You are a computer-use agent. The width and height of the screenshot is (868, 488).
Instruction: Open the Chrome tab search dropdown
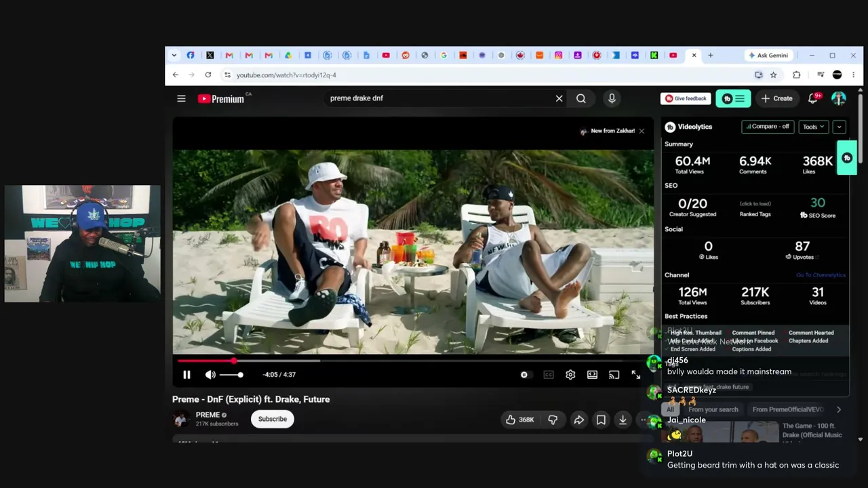pos(174,56)
